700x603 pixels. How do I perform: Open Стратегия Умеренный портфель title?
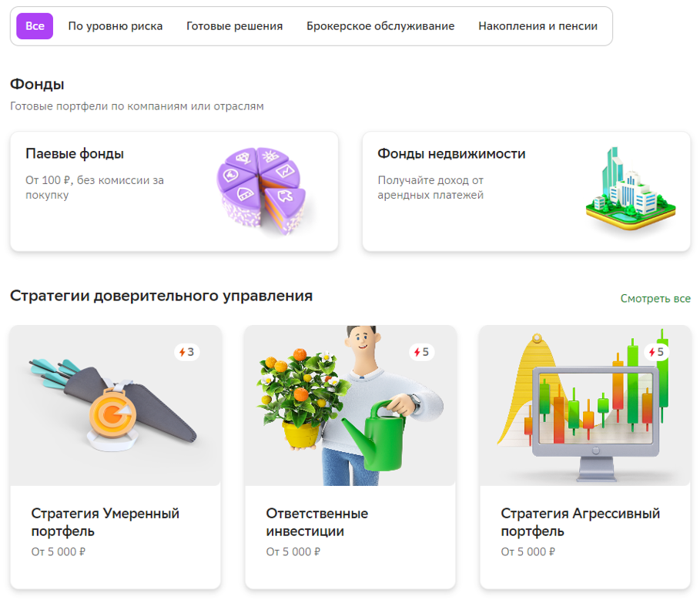106,522
